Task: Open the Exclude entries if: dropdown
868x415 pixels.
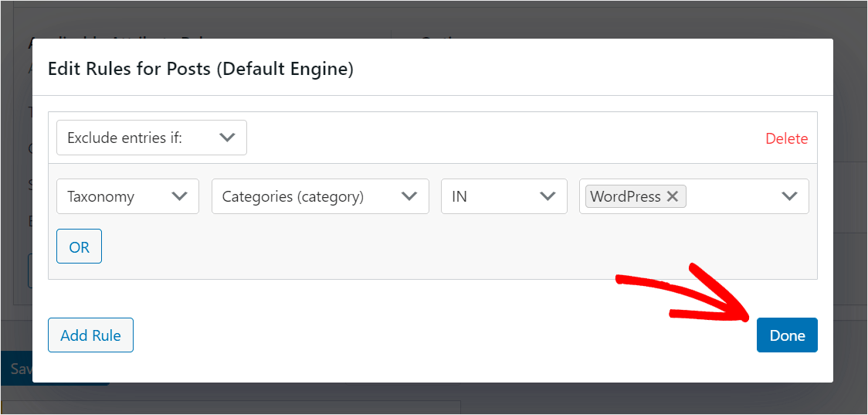Action: 151,138
